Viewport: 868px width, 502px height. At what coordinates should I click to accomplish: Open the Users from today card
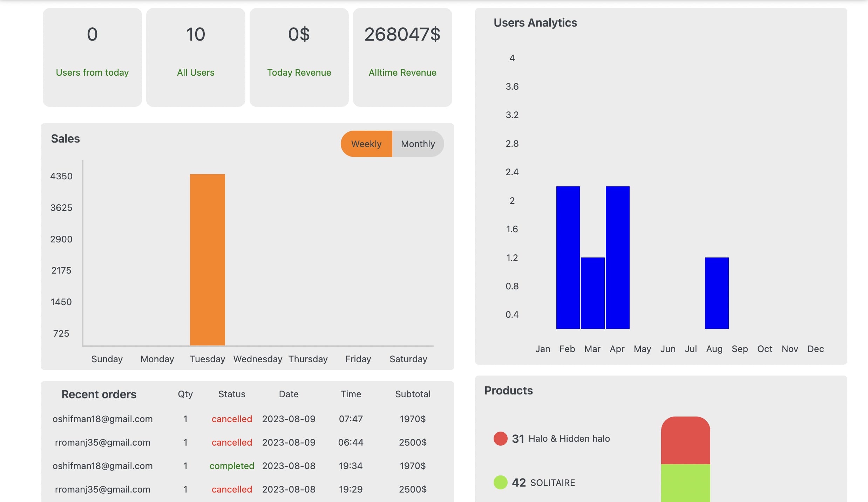(92, 57)
